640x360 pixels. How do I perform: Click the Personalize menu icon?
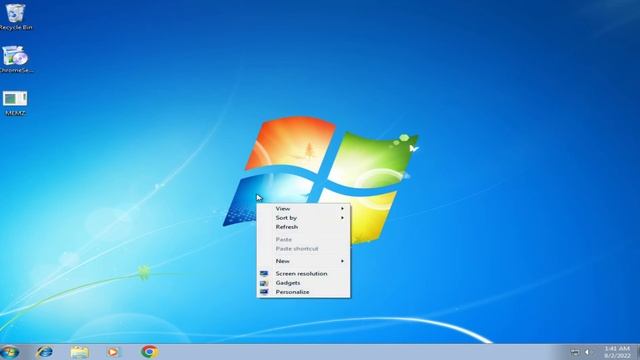pos(264,292)
